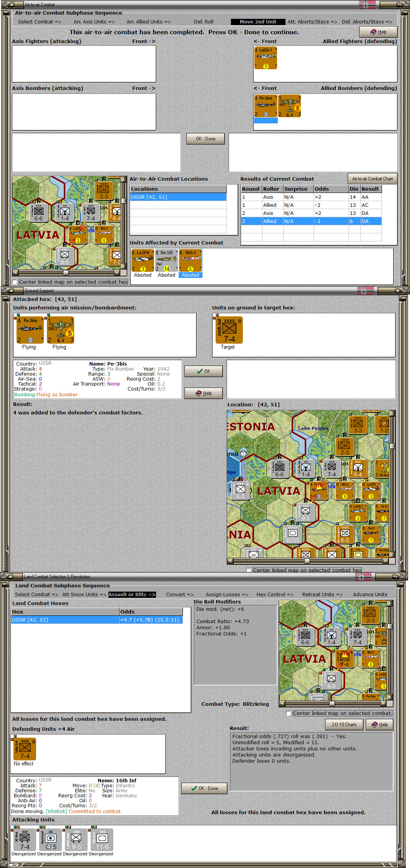This screenshot has width=410, height=868.
Task: Select the Assign Losses subphase step
Action: point(227,595)
